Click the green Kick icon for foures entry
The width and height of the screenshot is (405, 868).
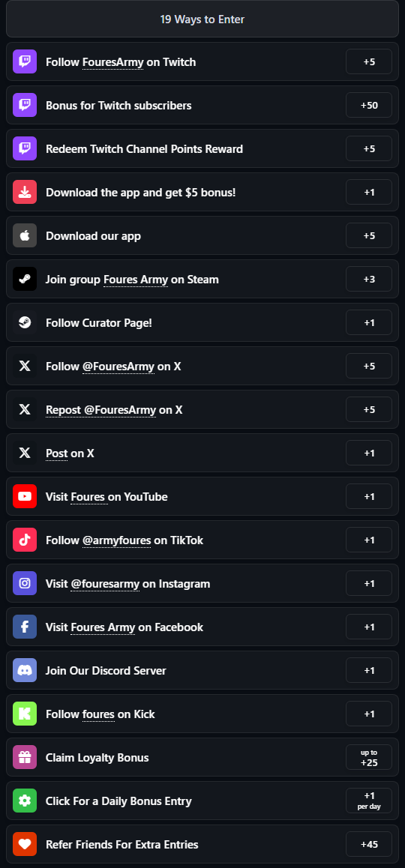click(x=25, y=714)
